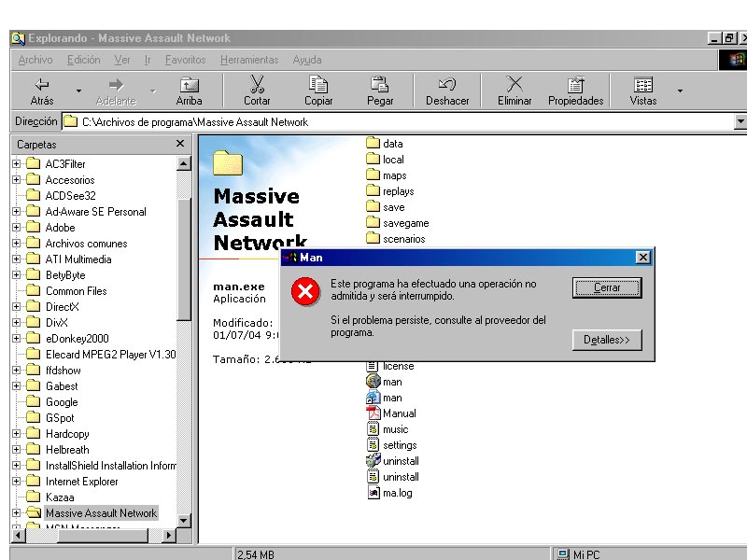Image resolution: width=747 pixels, height=560 pixels.
Task: Expand the DirectX folder node
Action: (x=17, y=307)
